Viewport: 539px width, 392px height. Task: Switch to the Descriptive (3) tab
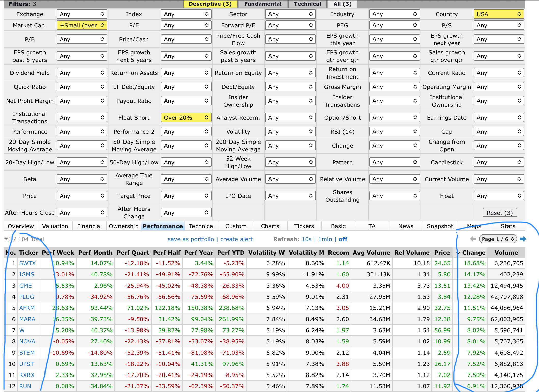210,4
